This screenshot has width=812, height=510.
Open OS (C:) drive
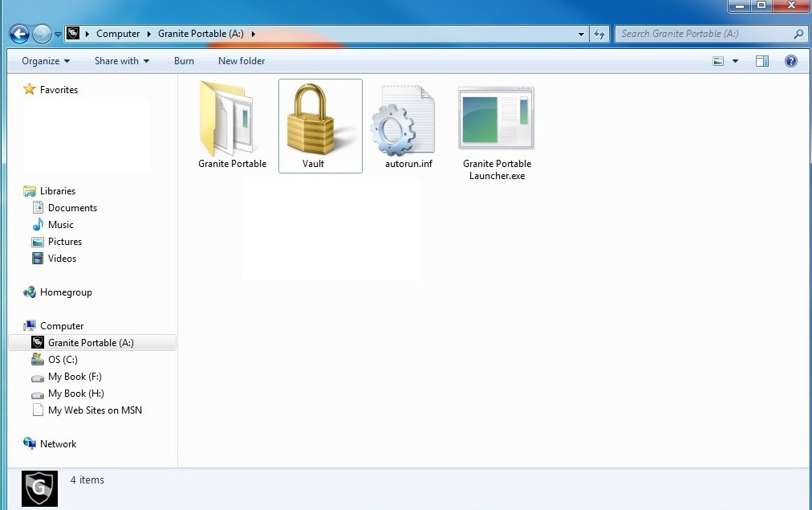pyautogui.click(x=63, y=360)
